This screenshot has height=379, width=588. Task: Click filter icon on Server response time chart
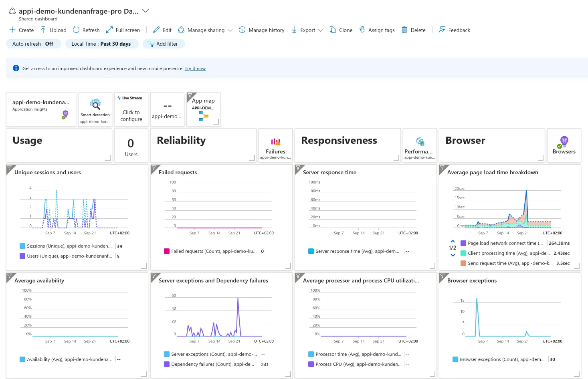[x=298, y=168]
